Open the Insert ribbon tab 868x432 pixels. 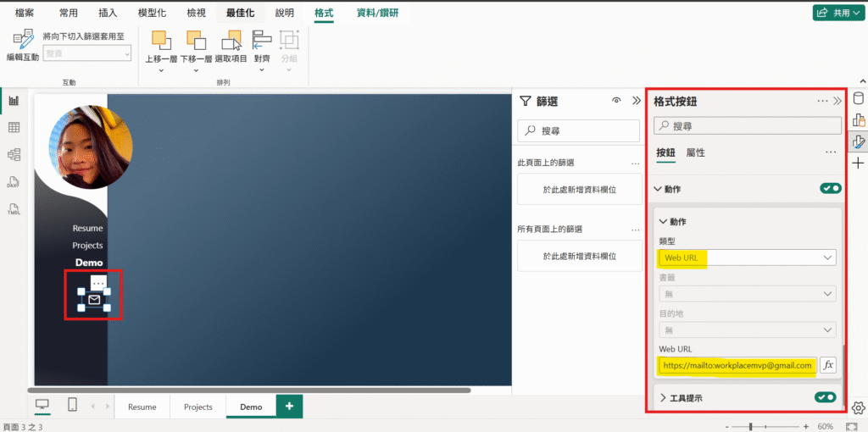pos(108,14)
